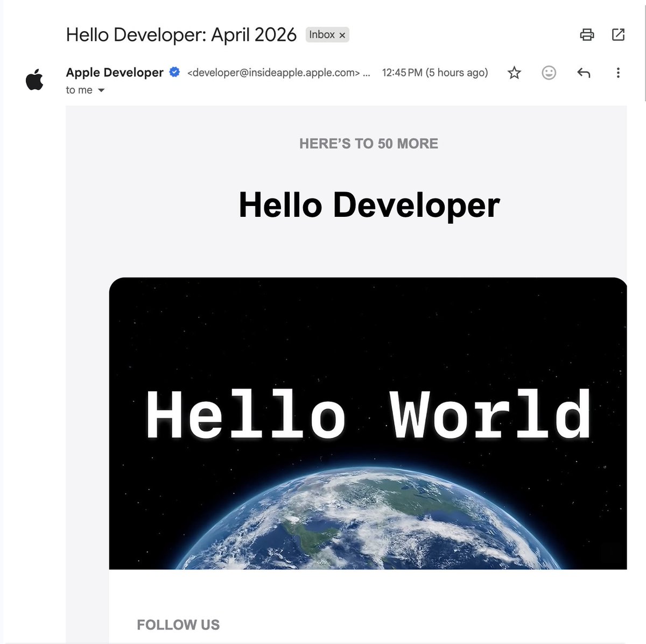Open the three-dot more options menu

click(617, 72)
